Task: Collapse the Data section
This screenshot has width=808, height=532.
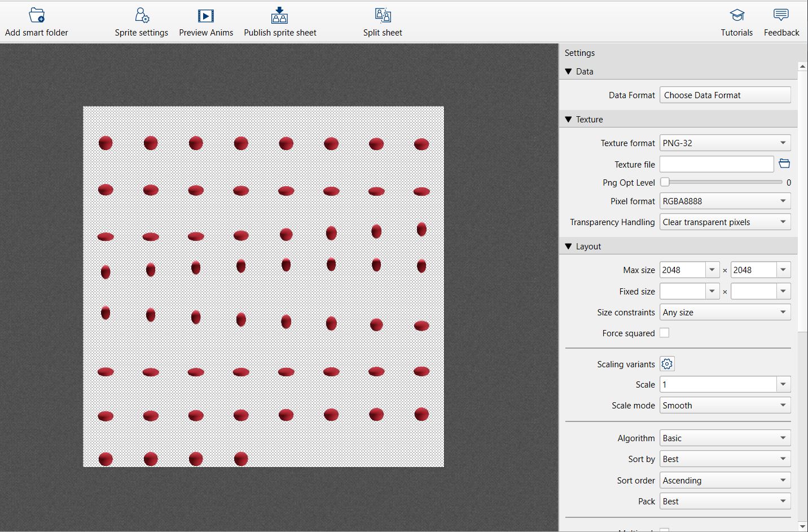Action: pyautogui.click(x=569, y=71)
